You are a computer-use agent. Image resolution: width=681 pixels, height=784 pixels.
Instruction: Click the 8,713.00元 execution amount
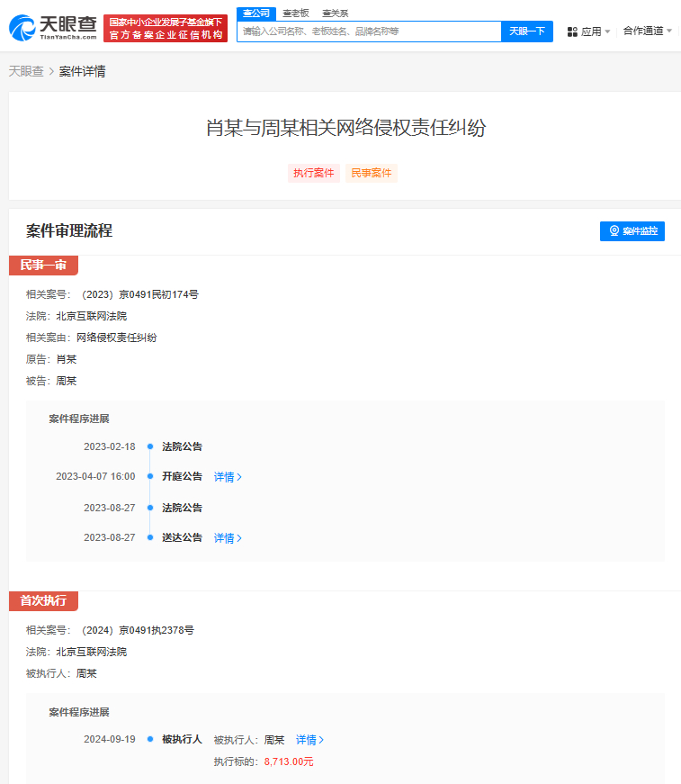tap(289, 761)
